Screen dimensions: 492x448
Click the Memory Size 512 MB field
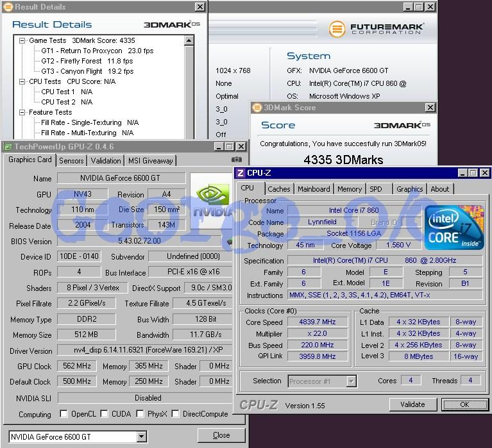pyautogui.click(x=87, y=335)
